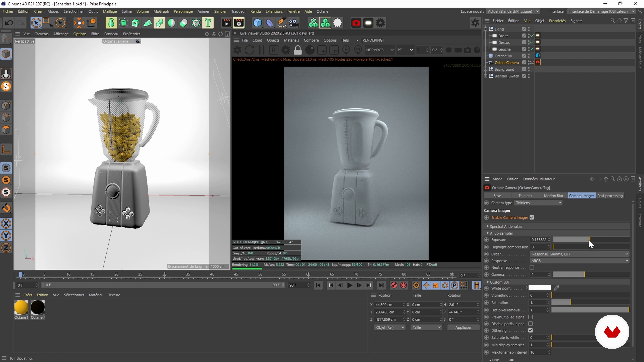The height and width of the screenshot is (362, 644).
Task: Click the Make Editable icon in left toolbar
Action: pos(6,39)
